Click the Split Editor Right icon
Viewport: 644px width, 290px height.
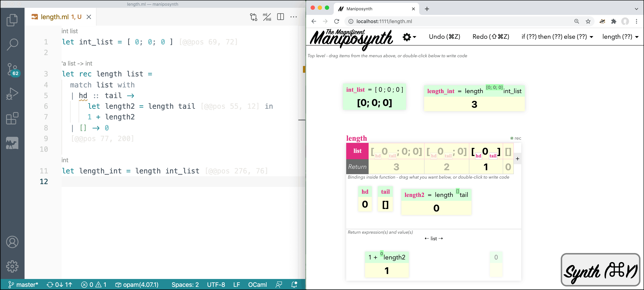pos(281,17)
